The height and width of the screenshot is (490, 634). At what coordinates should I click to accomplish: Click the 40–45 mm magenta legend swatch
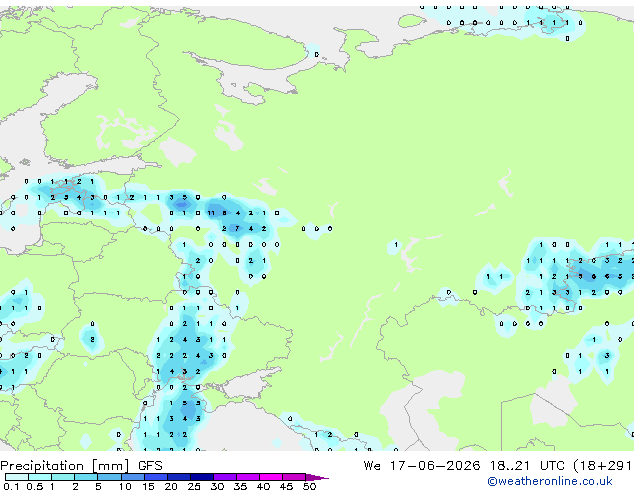271,477
